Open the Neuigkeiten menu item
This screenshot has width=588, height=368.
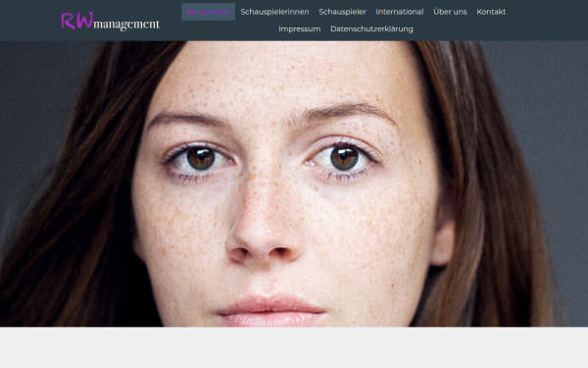click(x=208, y=12)
